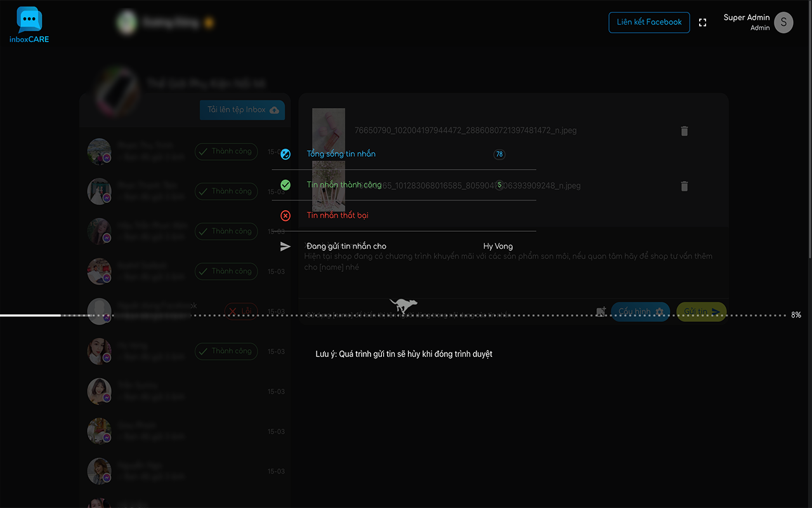
Task: Open the Super Admin account menu
Action: (x=758, y=22)
